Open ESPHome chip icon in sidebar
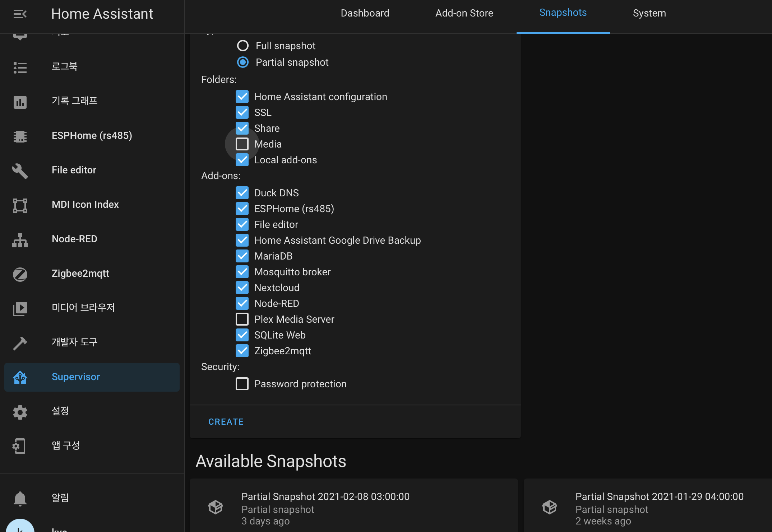 coord(20,136)
